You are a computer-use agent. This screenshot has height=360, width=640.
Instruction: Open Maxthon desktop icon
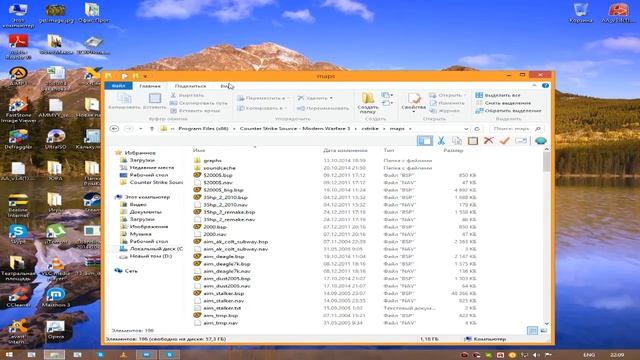[56, 297]
